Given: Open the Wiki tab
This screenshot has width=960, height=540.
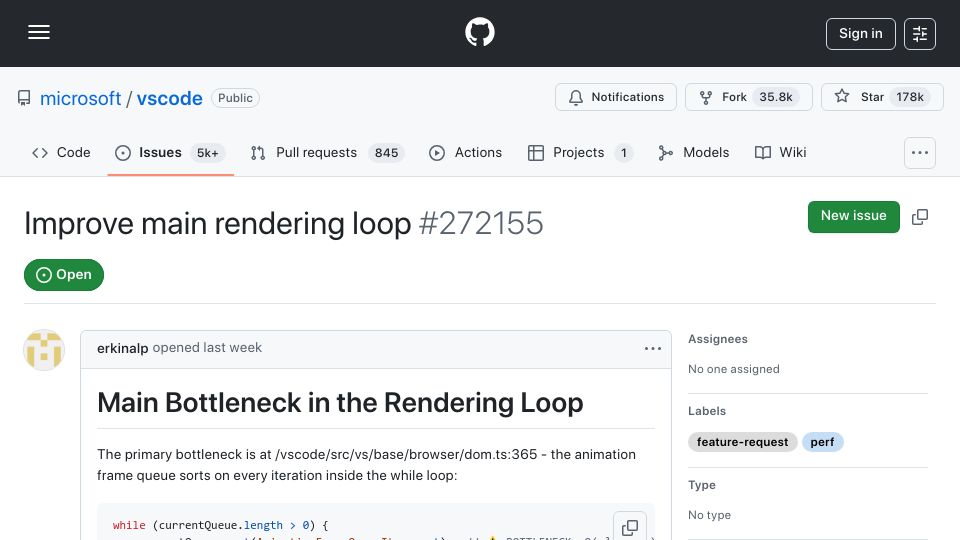Looking at the screenshot, I should click(781, 152).
